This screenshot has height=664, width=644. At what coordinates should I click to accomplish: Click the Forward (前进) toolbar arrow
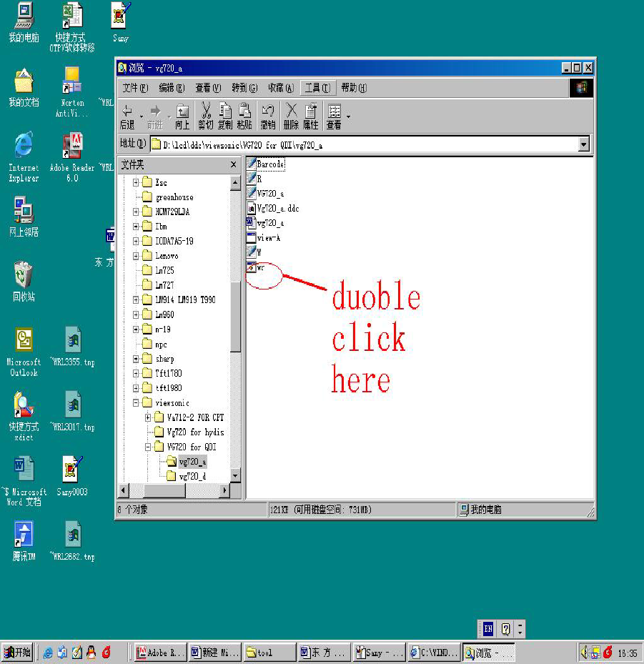pos(155,116)
